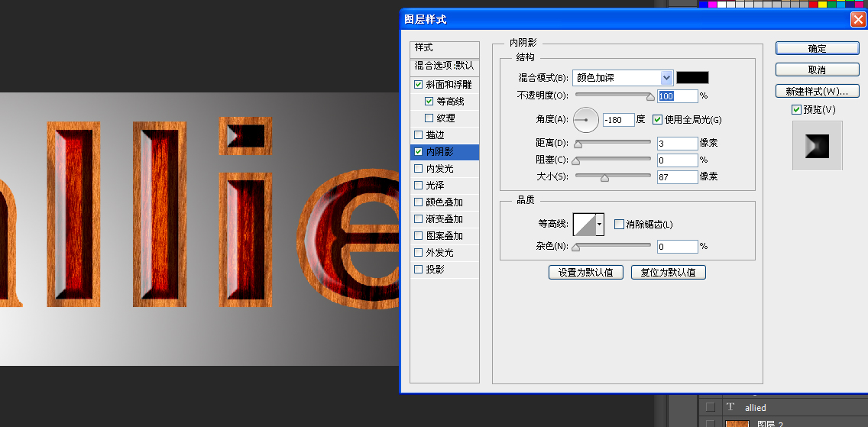This screenshot has width=868, height=427.
Task: Click the 大小 slider
Action: pos(614,177)
